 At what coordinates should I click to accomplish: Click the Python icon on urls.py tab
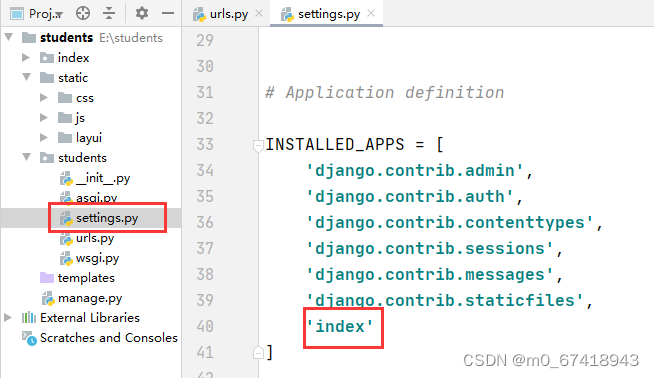199,14
